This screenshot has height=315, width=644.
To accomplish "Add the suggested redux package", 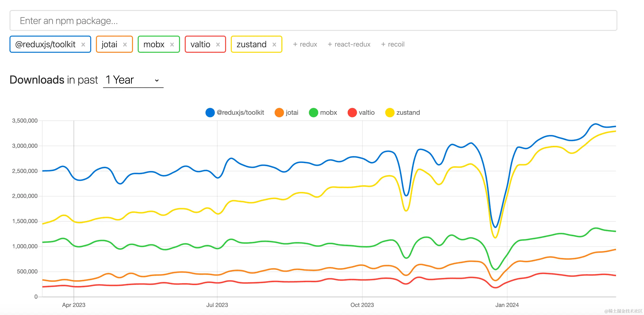I will [x=305, y=44].
